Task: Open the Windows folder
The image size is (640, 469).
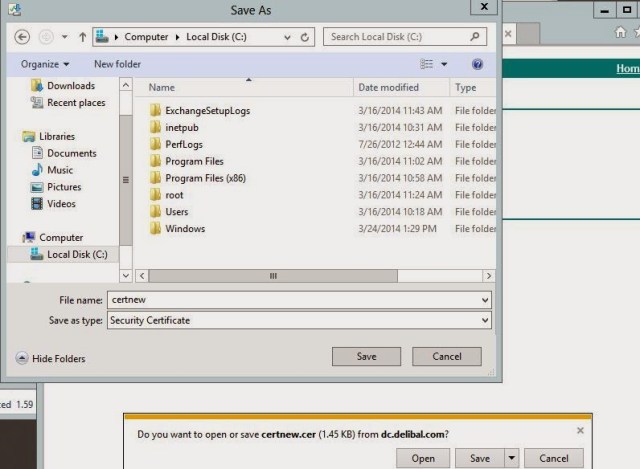Action: (185, 229)
